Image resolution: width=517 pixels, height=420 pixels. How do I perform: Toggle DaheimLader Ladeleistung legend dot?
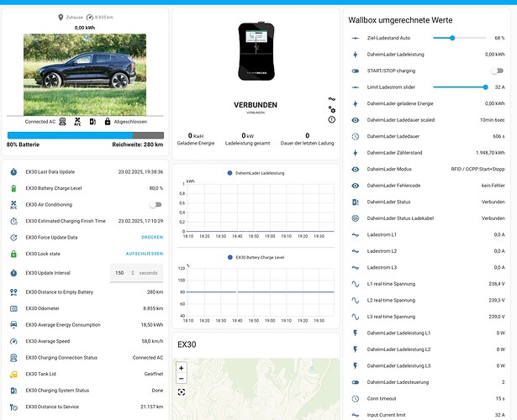tap(229, 173)
